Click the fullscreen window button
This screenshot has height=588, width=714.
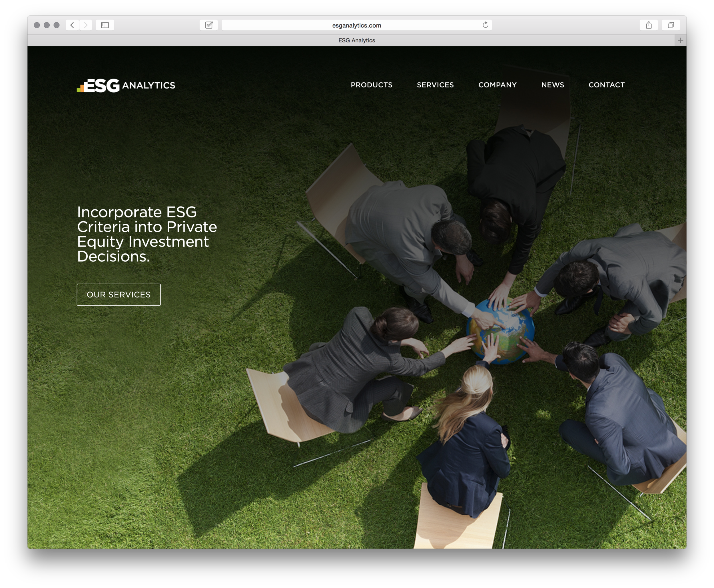click(x=57, y=25)
